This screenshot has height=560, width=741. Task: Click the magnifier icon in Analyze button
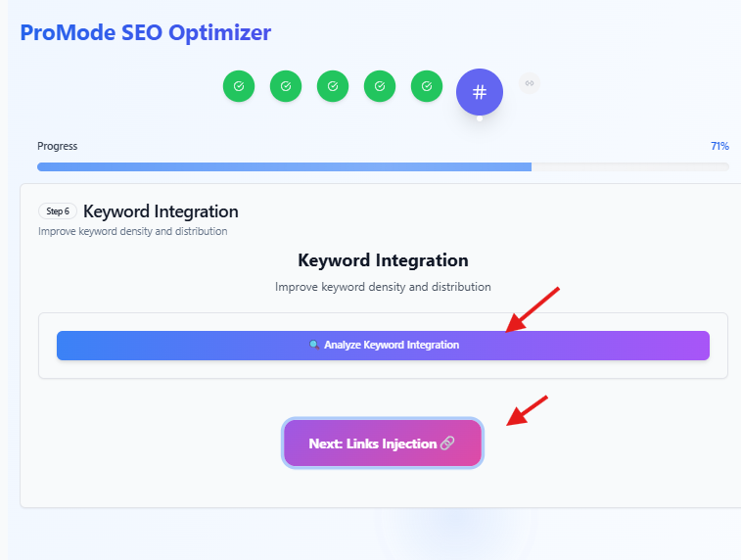[x=314, y=345]
